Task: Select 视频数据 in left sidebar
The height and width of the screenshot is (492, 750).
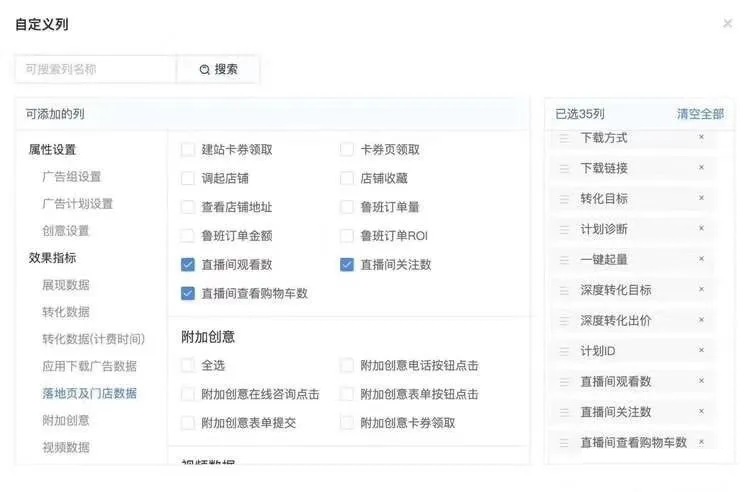Action: tap(66, 448)
